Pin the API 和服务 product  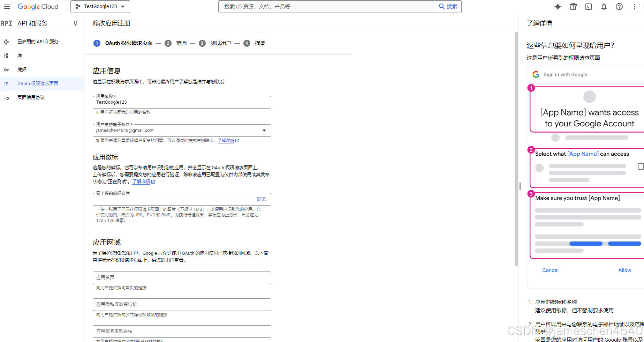coord(76,23)
